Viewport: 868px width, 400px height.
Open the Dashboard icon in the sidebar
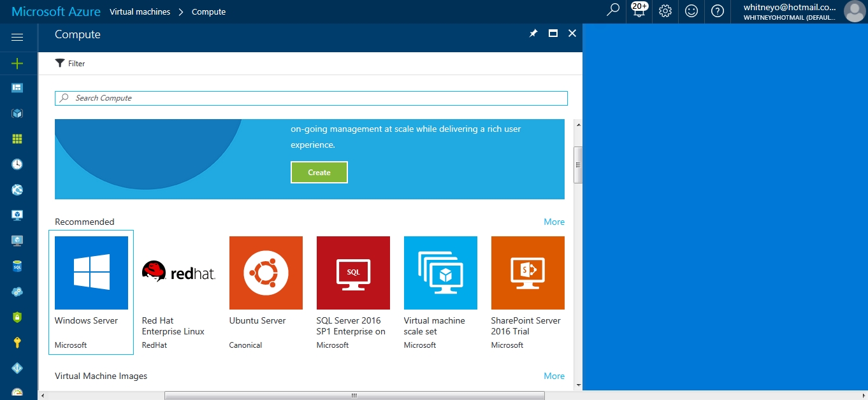pyautogui.click(x=17, y=88)
